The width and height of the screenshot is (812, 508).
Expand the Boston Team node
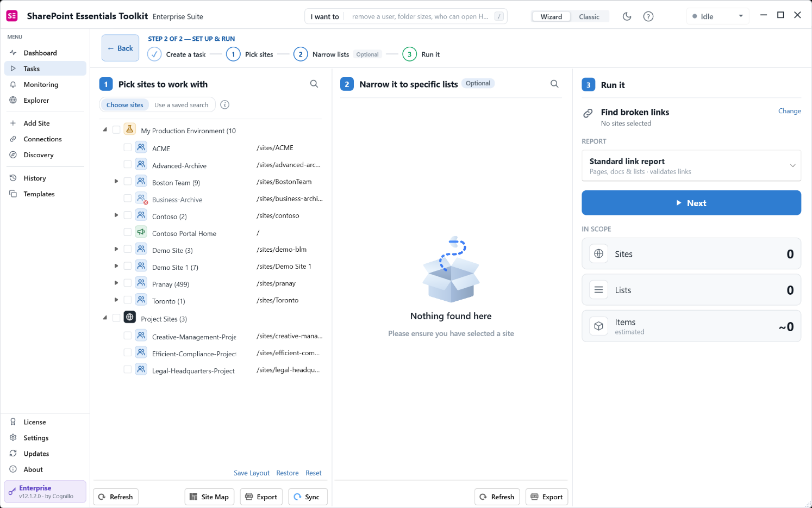coord(116,181)
